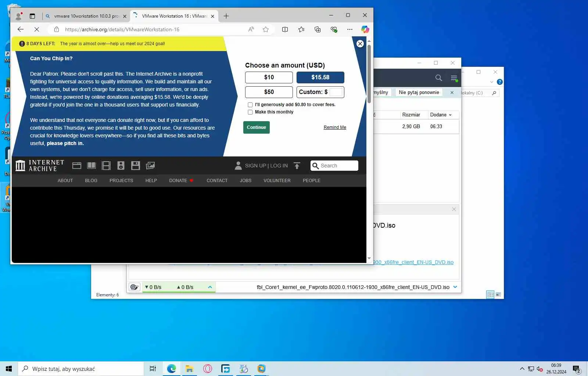Click the Read aloud icon in address bar
Image resolution: width=588 pixels, height=376 pixels.
[x=251, y=29]
